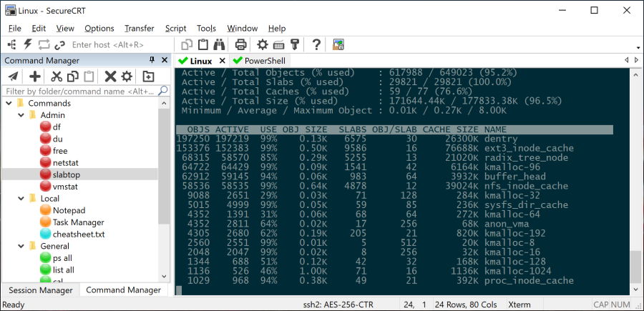Open Find with the binoculars icon

click(x=219, y=44)
